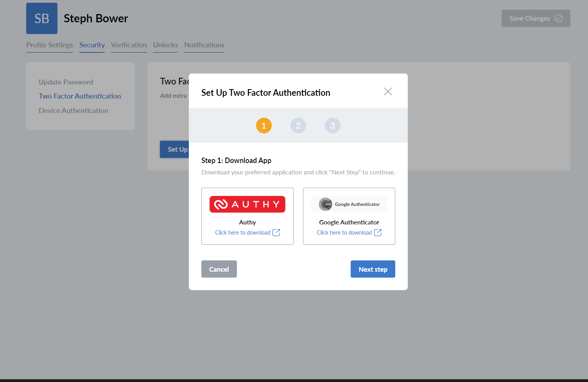Click the Authy app name label
Viewport: 588px width, 382px height.
click(247, 222)
